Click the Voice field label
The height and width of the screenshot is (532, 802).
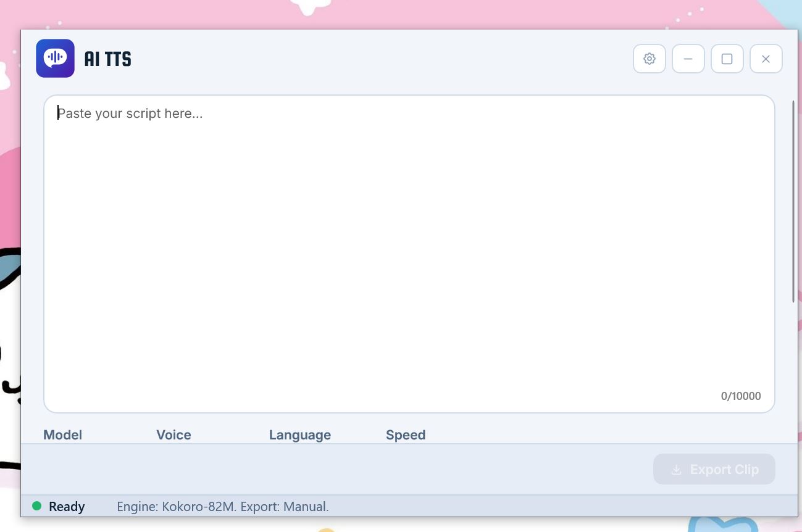[173, 434]
